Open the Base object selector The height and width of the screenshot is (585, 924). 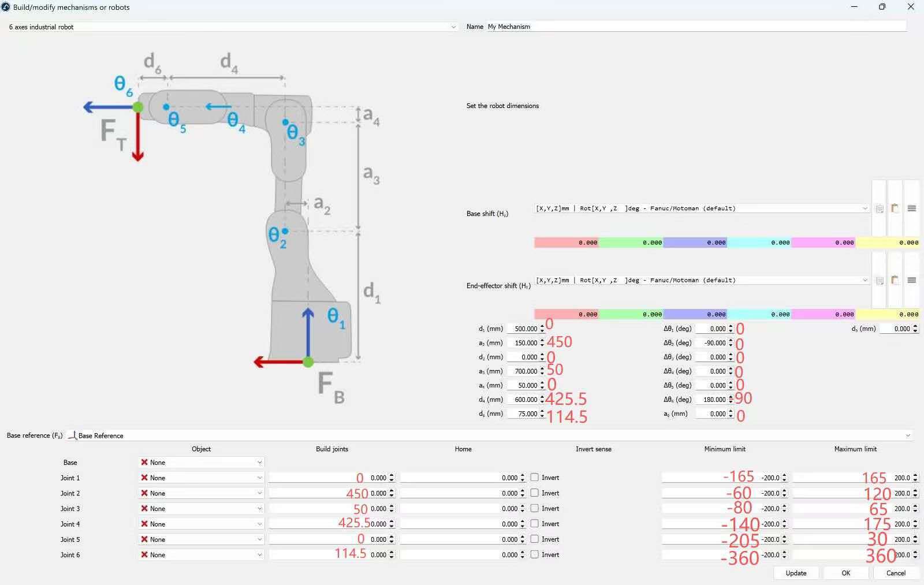pos(201,463)
